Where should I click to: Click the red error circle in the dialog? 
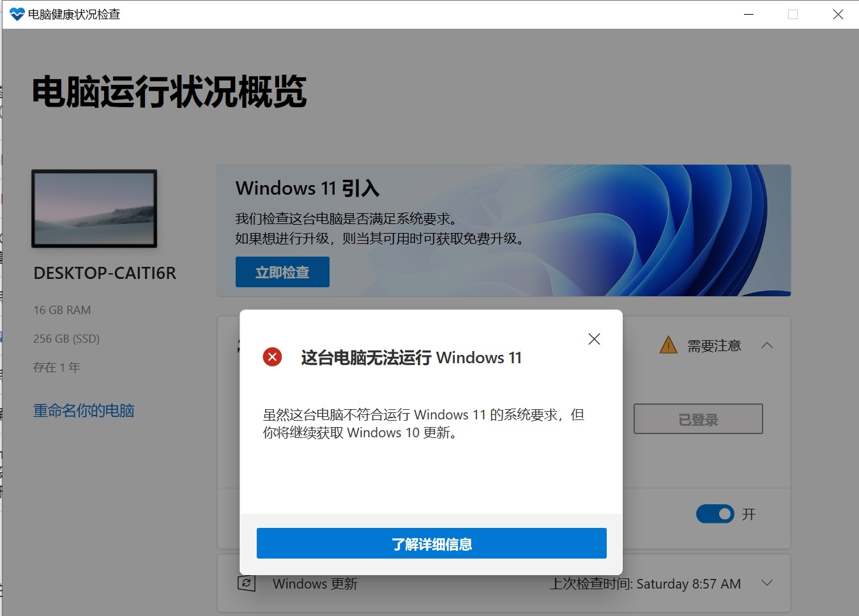[272, 357]
